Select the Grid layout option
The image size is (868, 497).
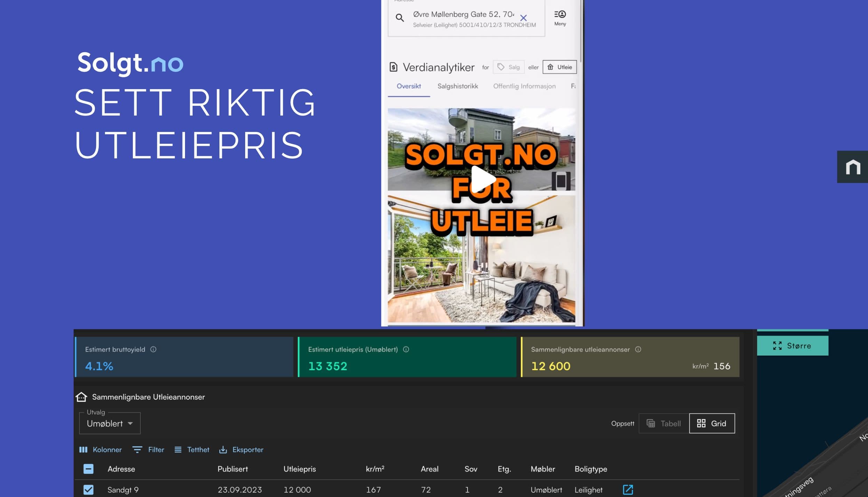coord(712,423)
